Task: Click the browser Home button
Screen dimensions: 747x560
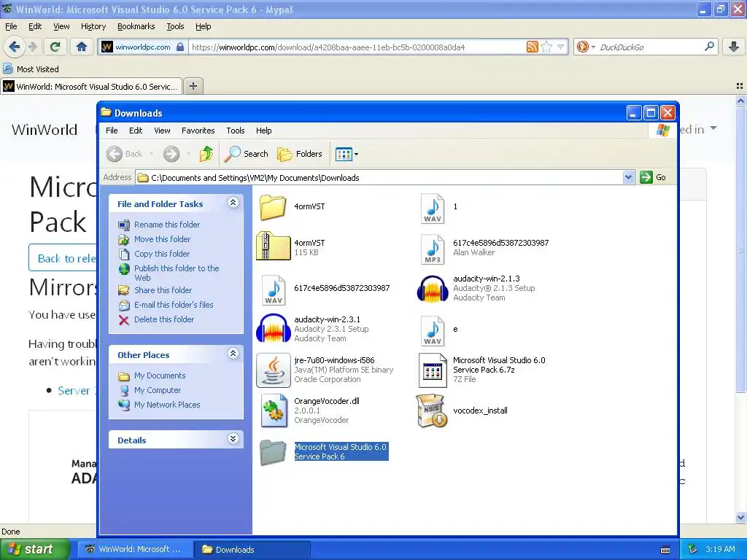Action: click(x=82, y=47)
